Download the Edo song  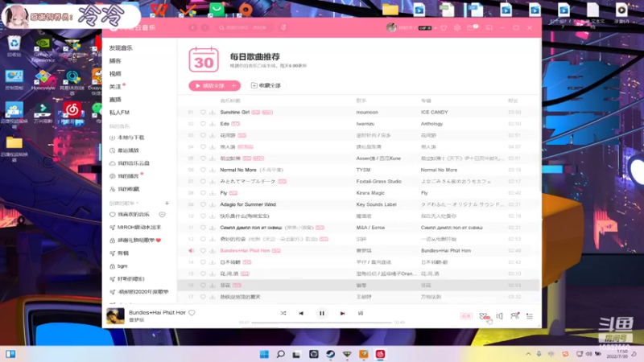coord(213,124)
